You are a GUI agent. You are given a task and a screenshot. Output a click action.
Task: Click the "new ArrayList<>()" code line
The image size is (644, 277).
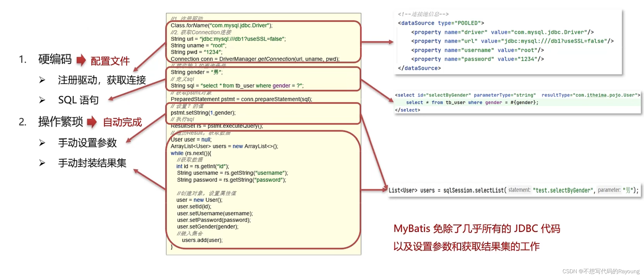click(x=224, y=146)
